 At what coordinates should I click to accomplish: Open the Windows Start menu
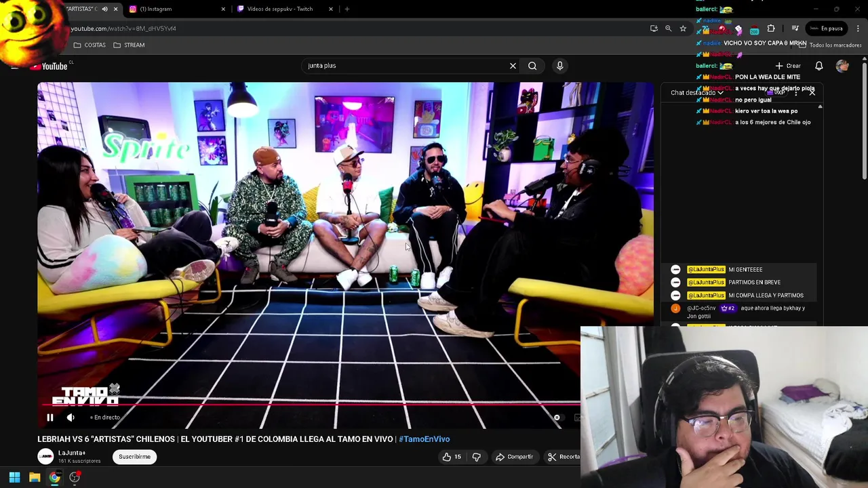point(14,477)
